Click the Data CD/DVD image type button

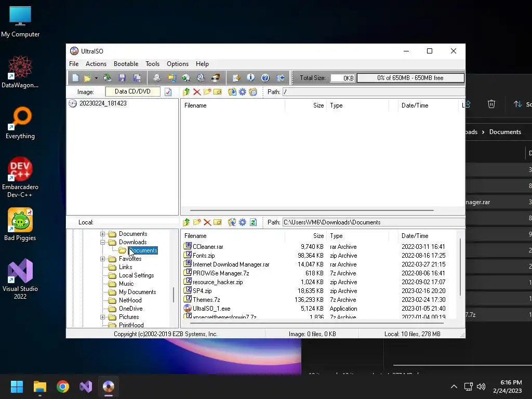(132, 91)
